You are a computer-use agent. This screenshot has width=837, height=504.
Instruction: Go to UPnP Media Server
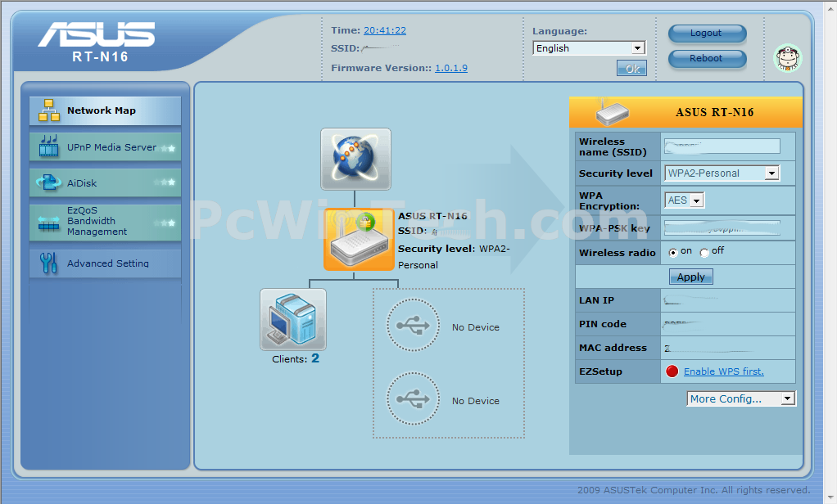[105, 146]
